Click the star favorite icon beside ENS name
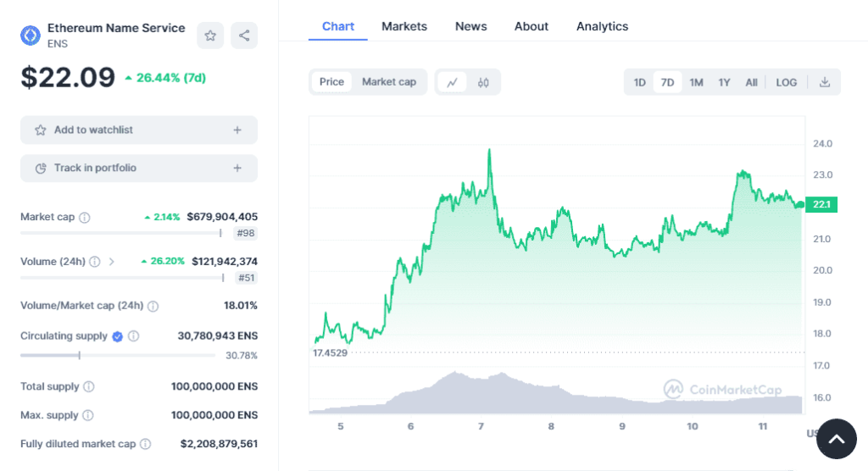 pyautogui.click(x=210, y=36)
